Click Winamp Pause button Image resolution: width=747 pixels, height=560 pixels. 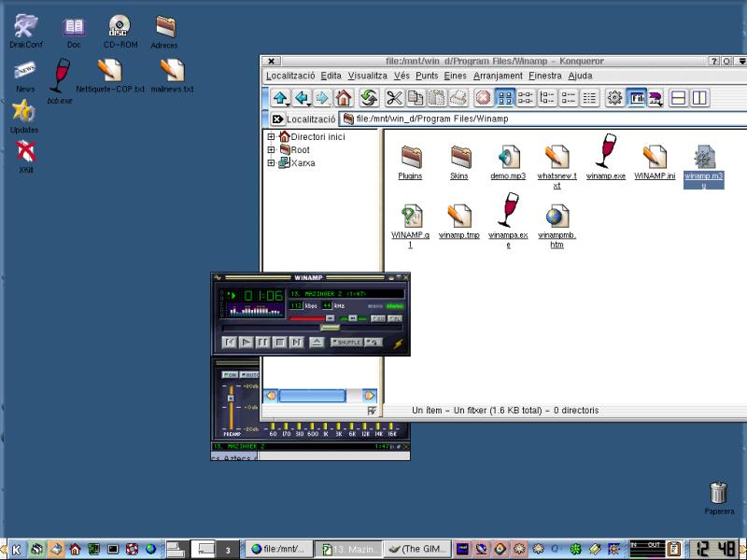pos(262,343)
